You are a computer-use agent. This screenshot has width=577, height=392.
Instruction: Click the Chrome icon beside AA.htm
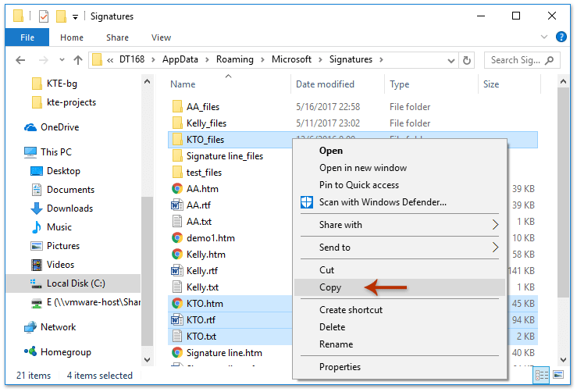[177, 188]
